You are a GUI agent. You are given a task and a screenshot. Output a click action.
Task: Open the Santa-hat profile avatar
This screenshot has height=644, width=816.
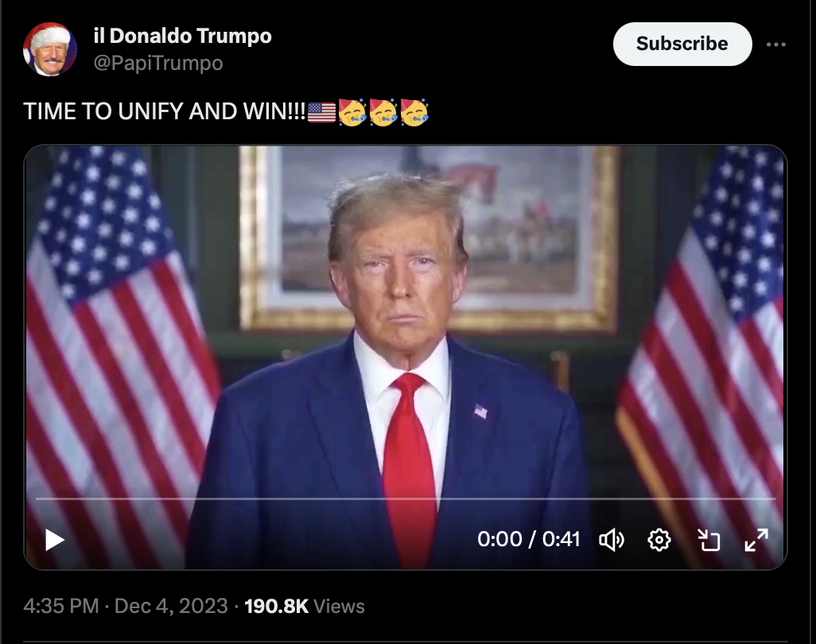tap(49, 49)
